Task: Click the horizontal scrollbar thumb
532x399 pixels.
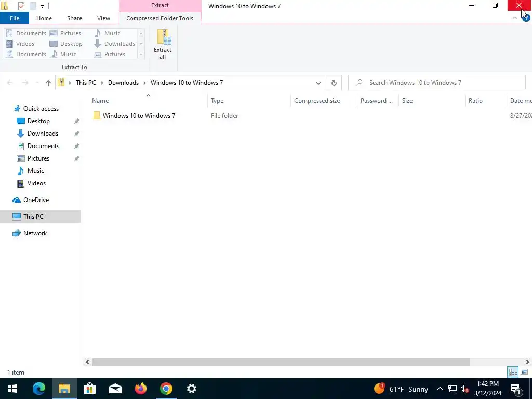Action: 281,362
